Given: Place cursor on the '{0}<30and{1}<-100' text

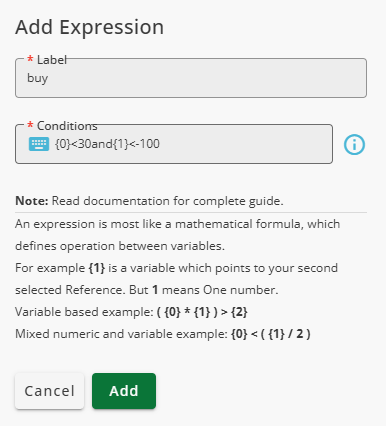Looking at the screenshot, I should click(x=107, y=144).
